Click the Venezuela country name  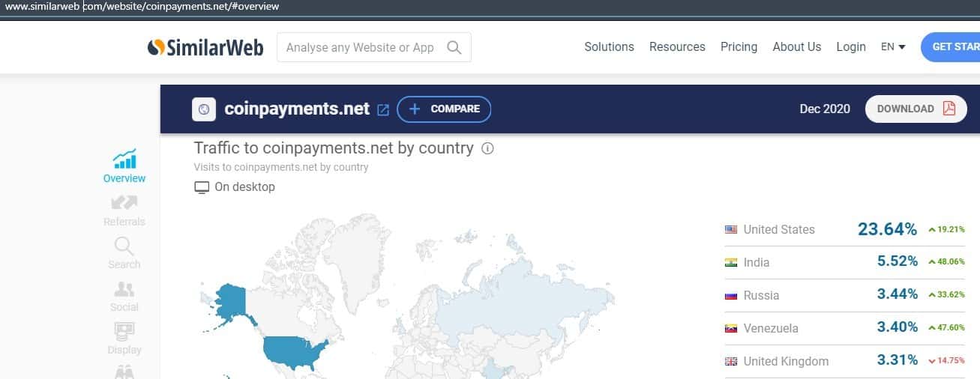pyautogui.click(x=771, y=329)
